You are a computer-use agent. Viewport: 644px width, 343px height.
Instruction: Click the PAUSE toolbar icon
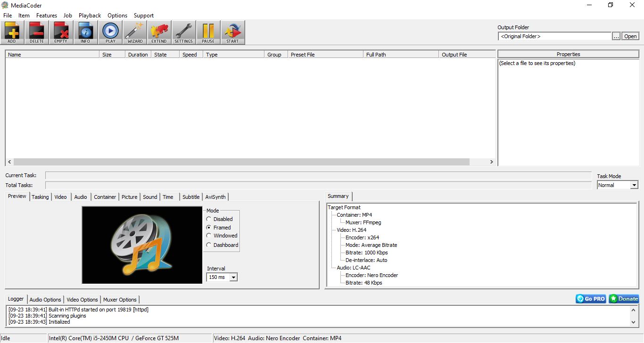pyautogui.click(x=208, y=33)
